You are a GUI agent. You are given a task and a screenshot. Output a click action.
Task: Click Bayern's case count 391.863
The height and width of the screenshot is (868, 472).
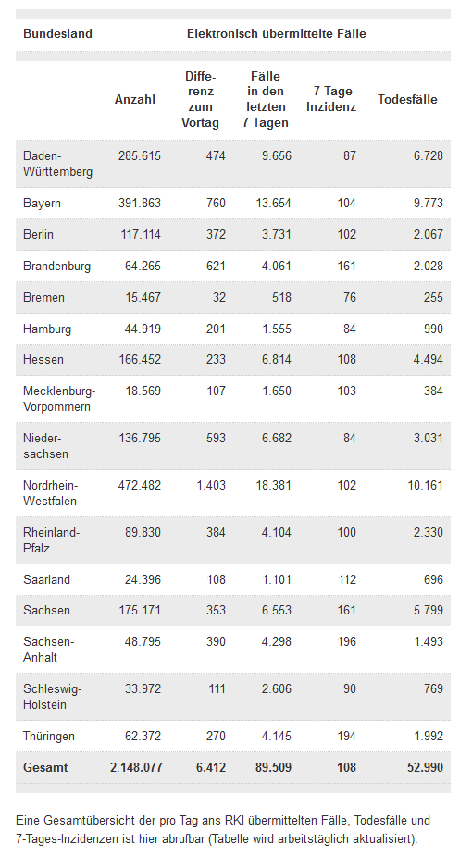pyautogui.click(x=140, y=204)
